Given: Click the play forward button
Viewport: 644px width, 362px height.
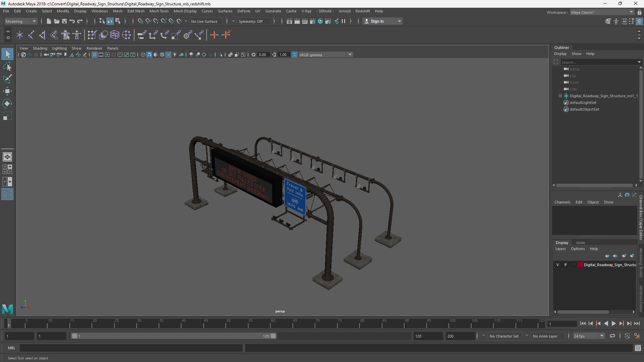Looking at the screenshot, I should click(613, 324).
